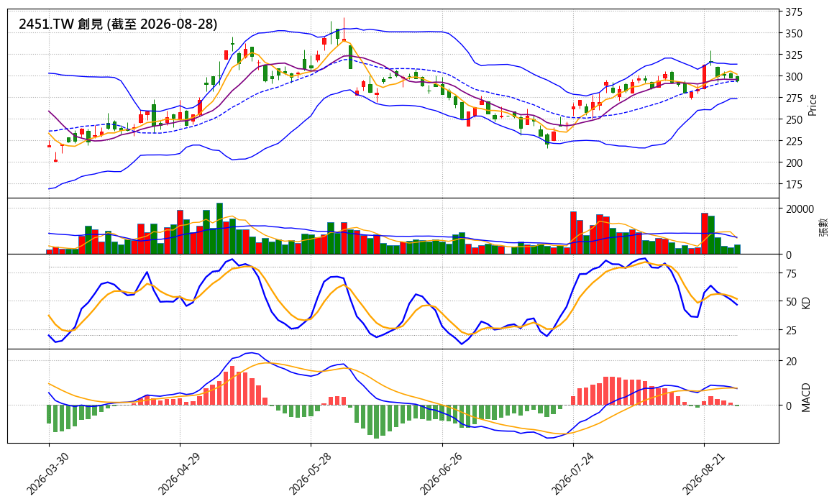Click the 175 tick on Price axis
This screenshot has width=837, height=504.
click(794, 185)
